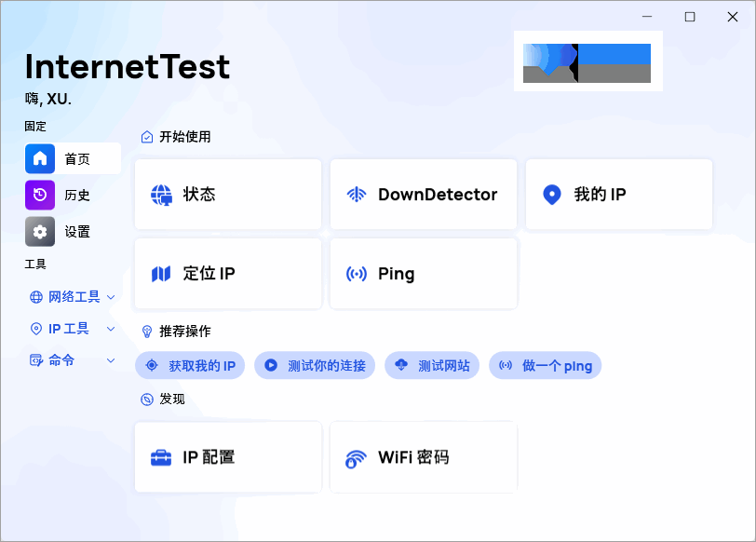Expand the IP 工具 section chevron
This screenshot has width=756, height=542.
pyautogui.click(x=111, y=329)
